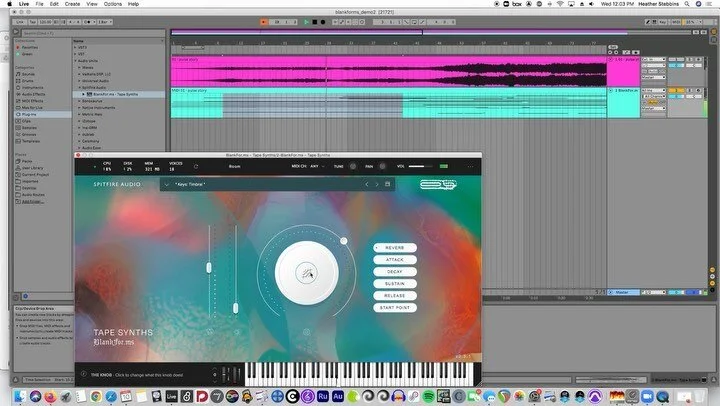Screen dimensions: 720x406
Task: Select Instruments category icon
Action: pos(18,87)
